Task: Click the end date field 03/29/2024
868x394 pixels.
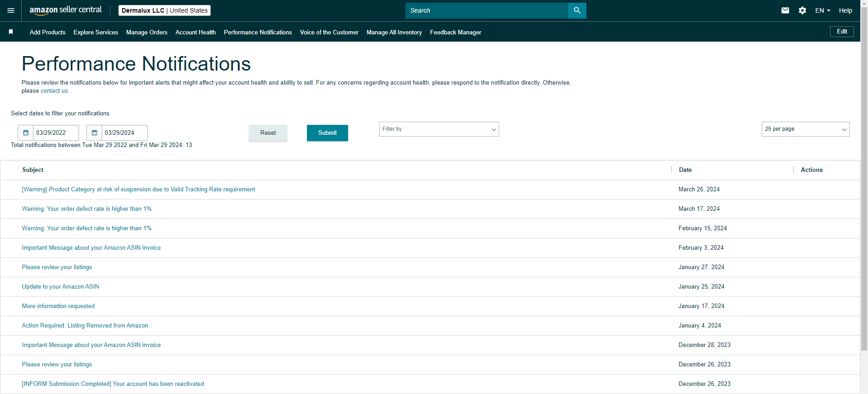Action: click(x=125, y=133)
